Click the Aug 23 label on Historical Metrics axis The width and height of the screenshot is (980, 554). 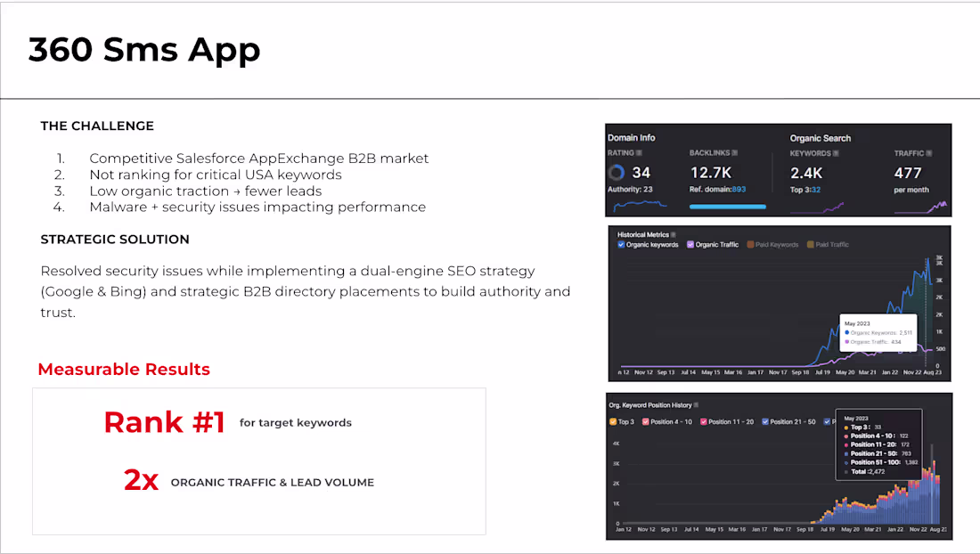[933, 372]
